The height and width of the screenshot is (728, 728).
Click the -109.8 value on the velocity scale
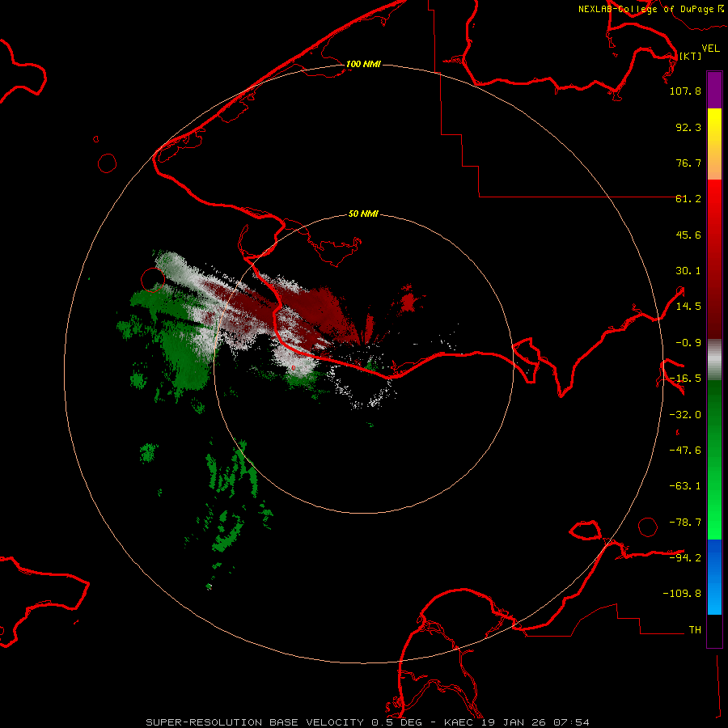(682, 594)
